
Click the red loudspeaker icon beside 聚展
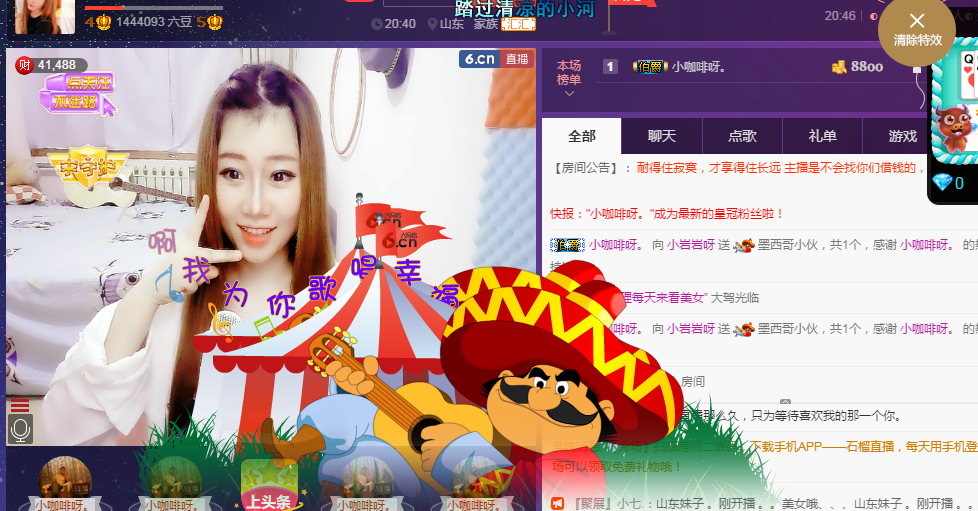coord(558,503)
